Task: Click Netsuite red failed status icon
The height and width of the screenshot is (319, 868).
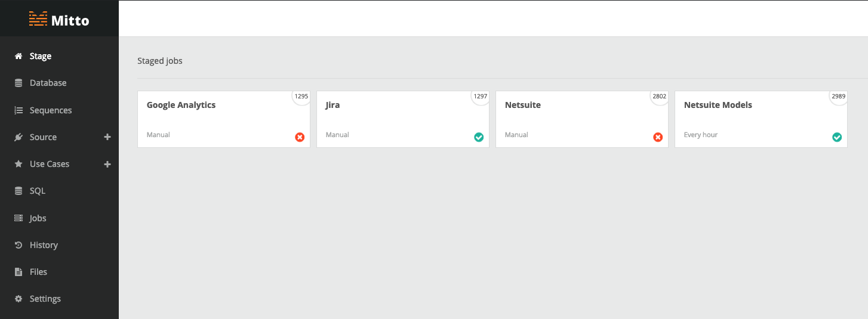Action: 658,137
